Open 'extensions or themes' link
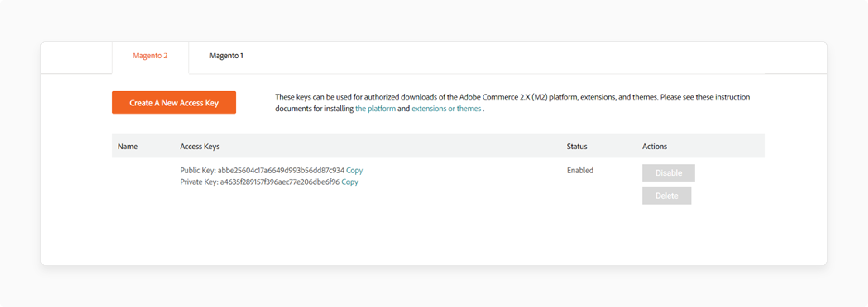This screenshot has width=868, height=307. [x=446, y=108]
